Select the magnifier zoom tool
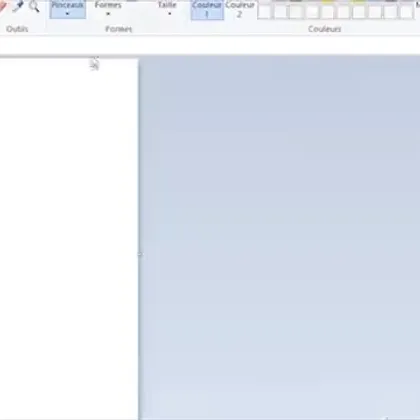Image resolution: width=420 pixels, height=420 pixels. click(x=34, y=6)
